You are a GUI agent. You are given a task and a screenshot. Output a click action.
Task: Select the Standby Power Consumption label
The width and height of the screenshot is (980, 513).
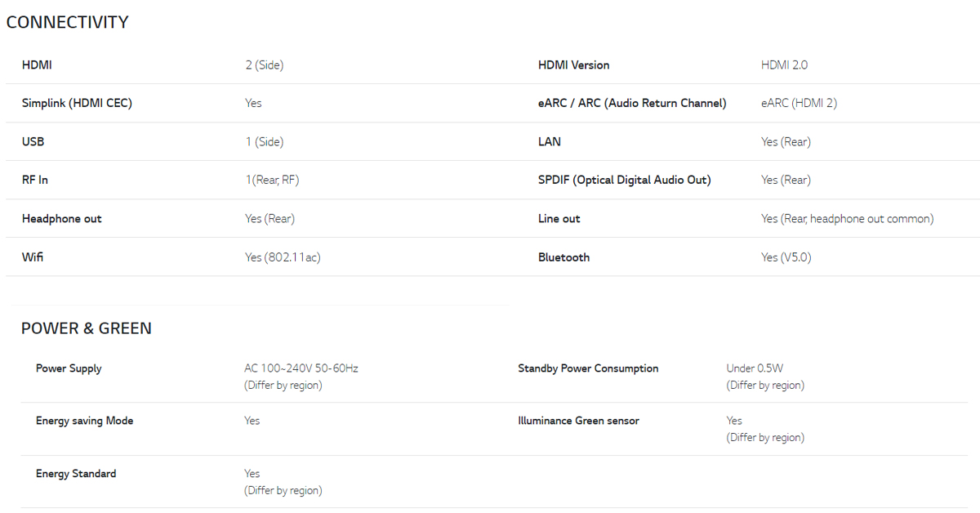[588, 368]
